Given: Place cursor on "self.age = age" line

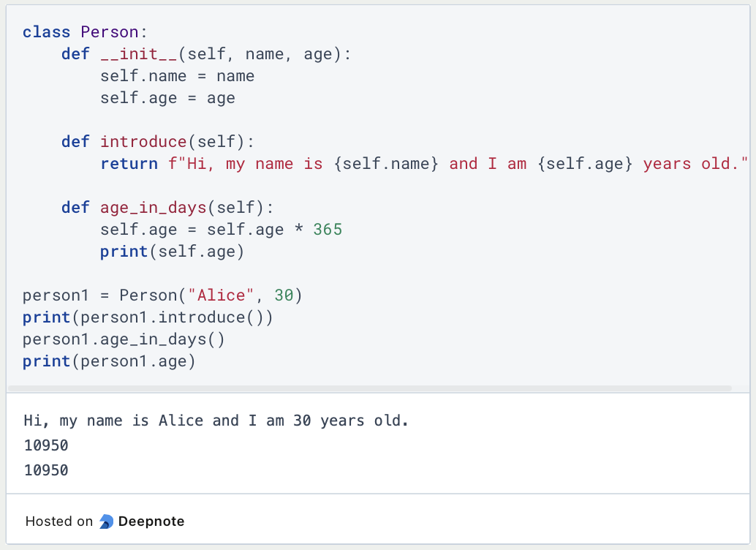Looking at the screenshot, I should [167, 98].
